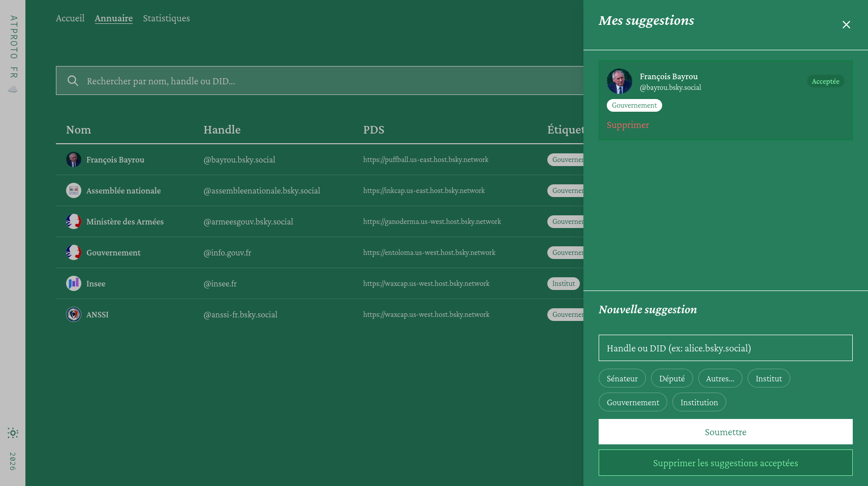Switch to the Statistiques tab

(166, 18)
